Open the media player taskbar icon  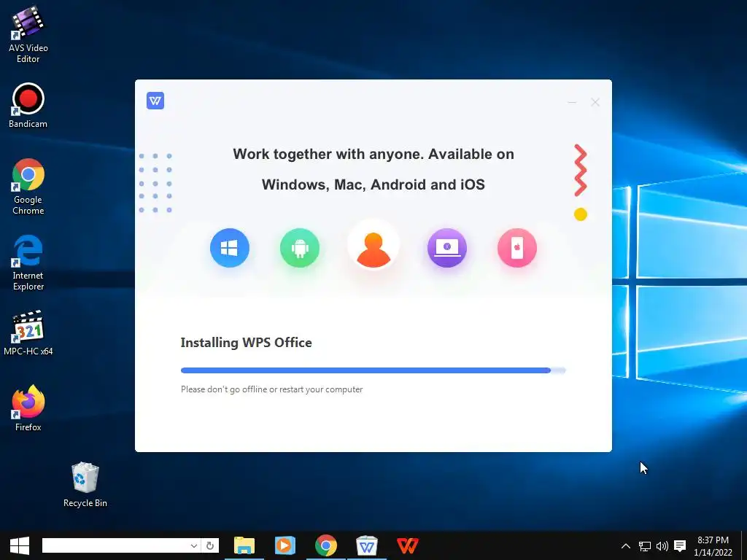(x=285, y=545)
